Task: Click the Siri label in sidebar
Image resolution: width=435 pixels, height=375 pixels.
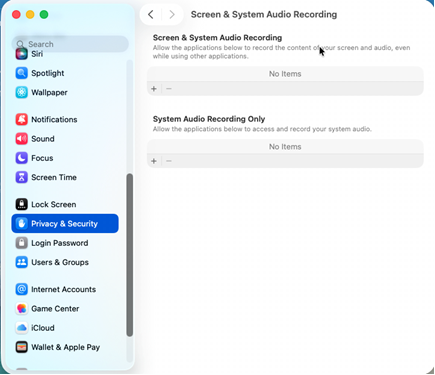Action: 37,54
